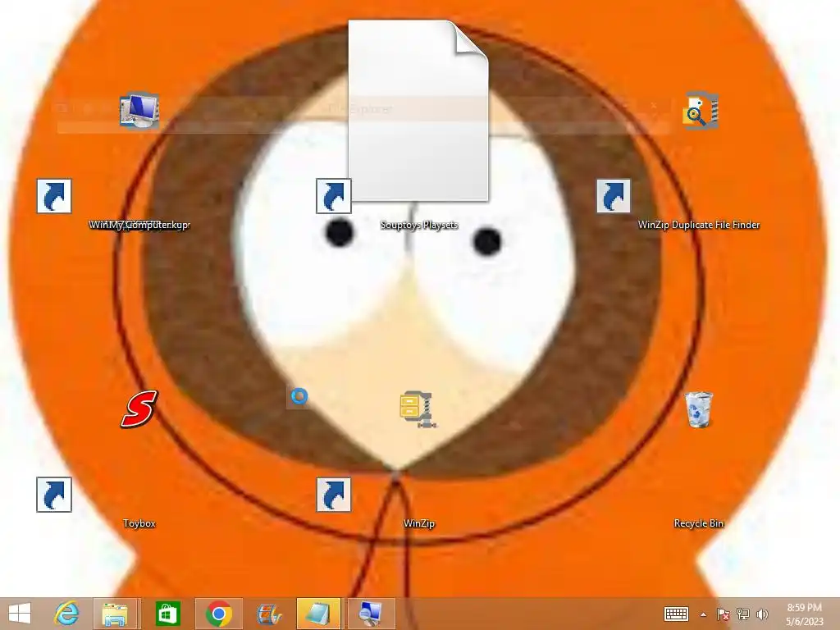Click the Toybox label text
The width and height of the screenshot is (840, 630).
tap(139, 523)
